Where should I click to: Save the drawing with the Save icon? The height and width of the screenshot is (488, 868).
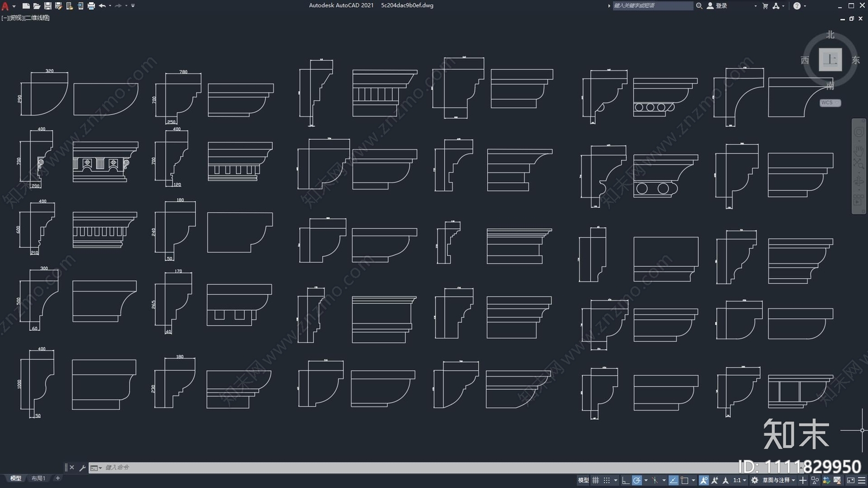(x=48, y=6)
